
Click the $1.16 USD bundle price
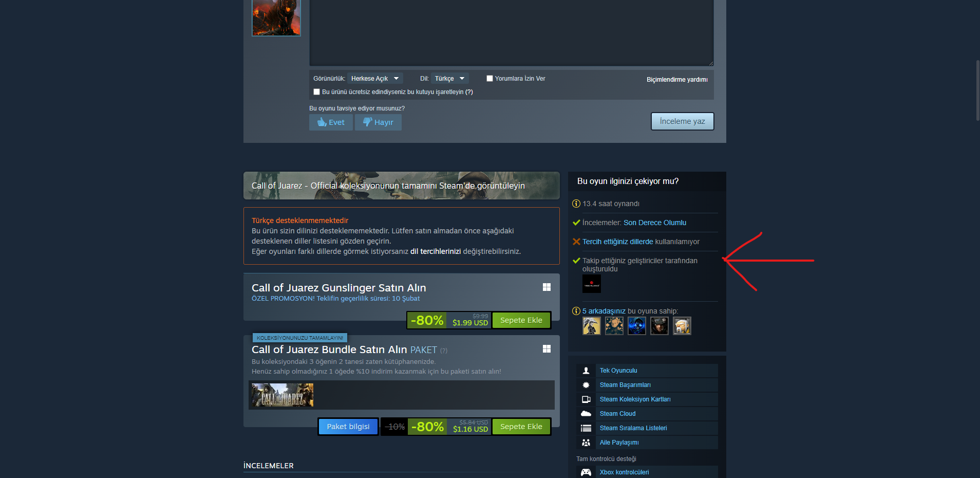click(x=470, y=429)
